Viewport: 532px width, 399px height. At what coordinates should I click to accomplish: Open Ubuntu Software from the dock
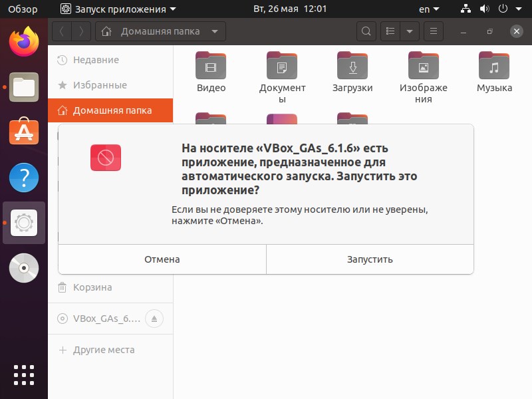point(24,132)
